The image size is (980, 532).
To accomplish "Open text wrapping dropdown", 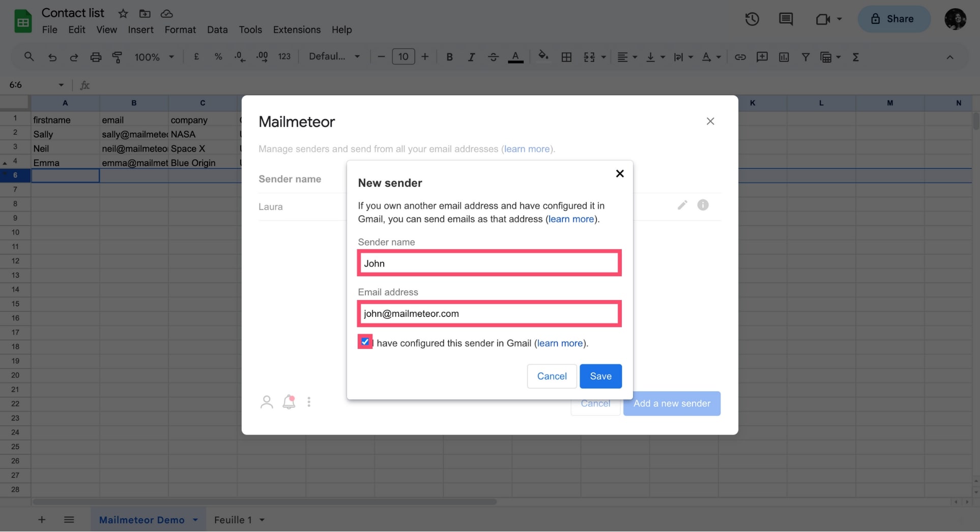I will (683, 57).
